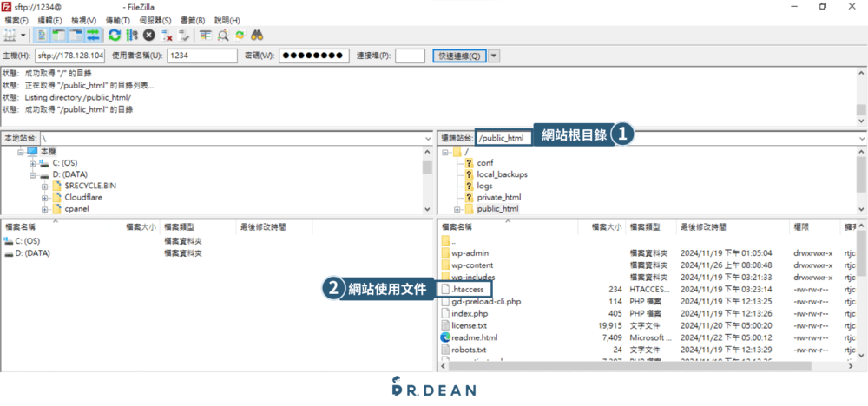Toggle processing of transfer queue
Screen dimensions: 868x406
(x=132, y=36)
